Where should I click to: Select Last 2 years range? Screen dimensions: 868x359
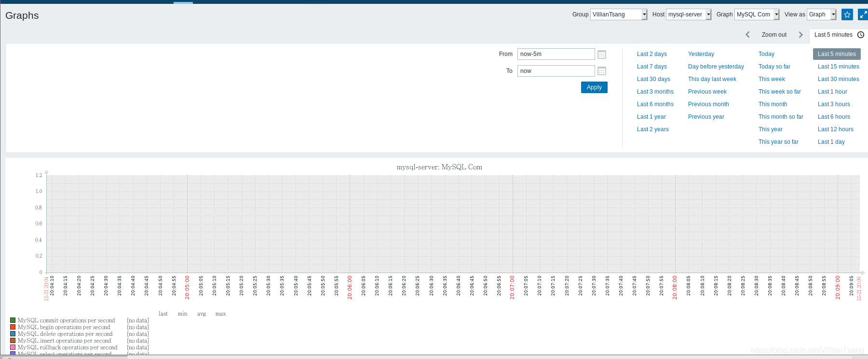(653, 129)
